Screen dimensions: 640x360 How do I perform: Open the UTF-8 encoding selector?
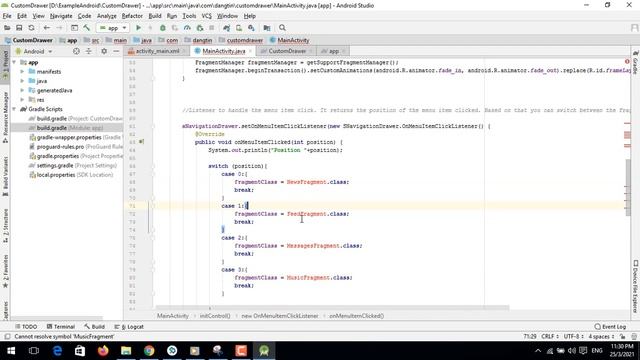[573, 336]
